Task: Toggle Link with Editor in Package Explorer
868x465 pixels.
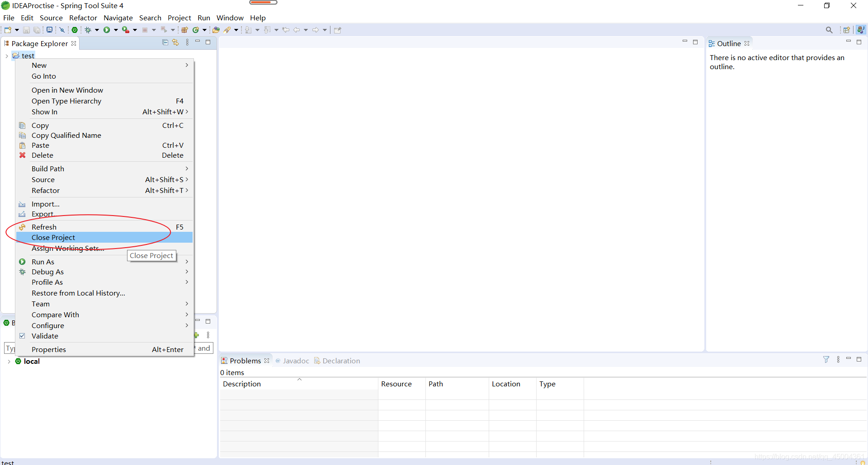Action: (175, 42)
